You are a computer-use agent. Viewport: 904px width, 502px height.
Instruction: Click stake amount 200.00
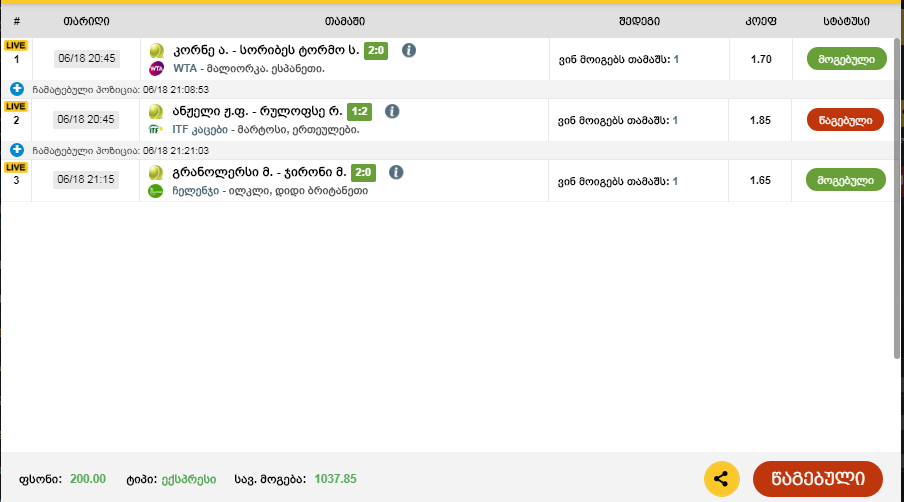point(88,479)
